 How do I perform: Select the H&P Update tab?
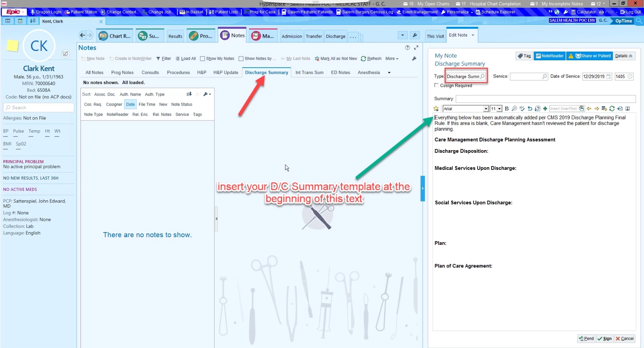(226, 73)
